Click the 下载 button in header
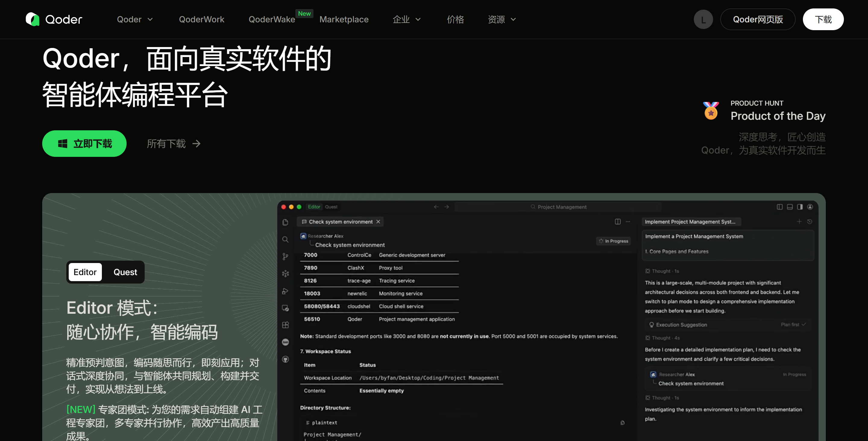 (823, 19)
